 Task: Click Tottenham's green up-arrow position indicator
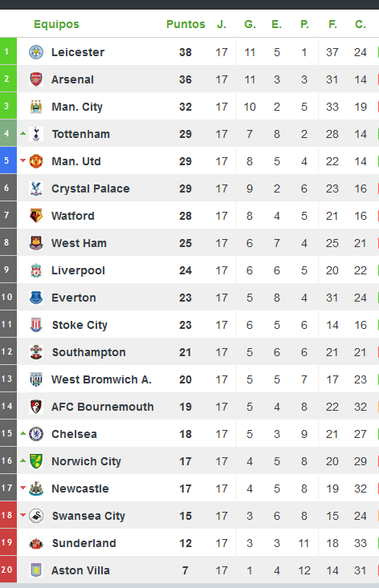click(23, 133)
